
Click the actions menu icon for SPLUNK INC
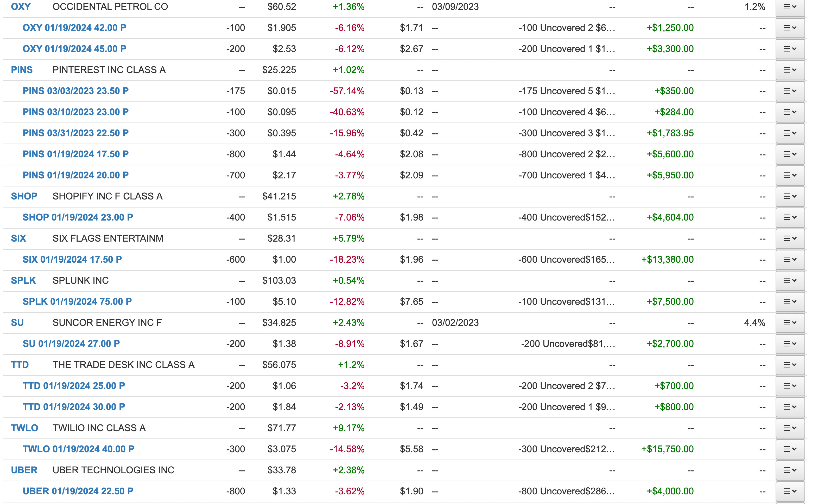(x=790, y=281)
